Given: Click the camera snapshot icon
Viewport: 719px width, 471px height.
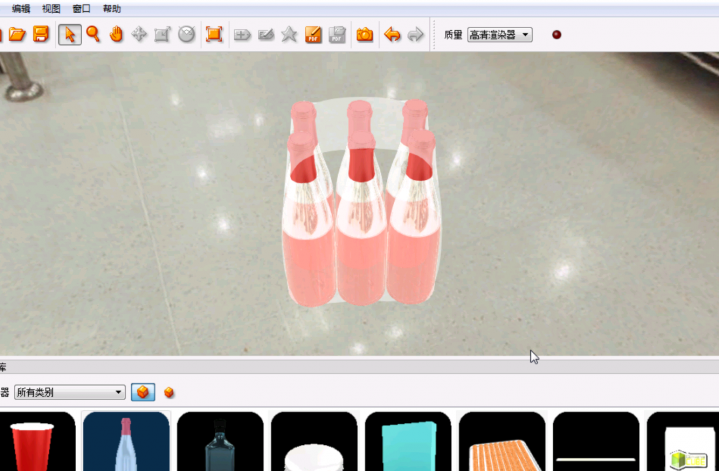Looking at the screenshot, I should (x=365, y=35).
